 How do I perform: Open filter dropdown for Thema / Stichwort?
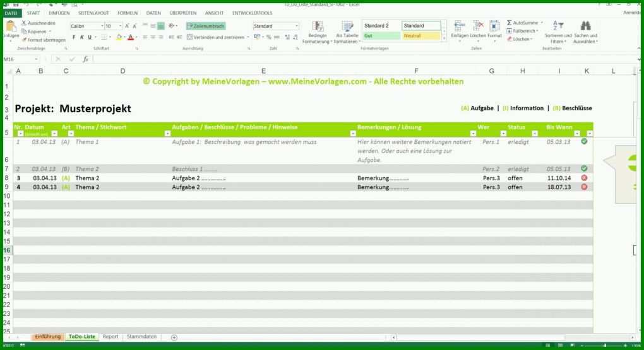point(167,134)
